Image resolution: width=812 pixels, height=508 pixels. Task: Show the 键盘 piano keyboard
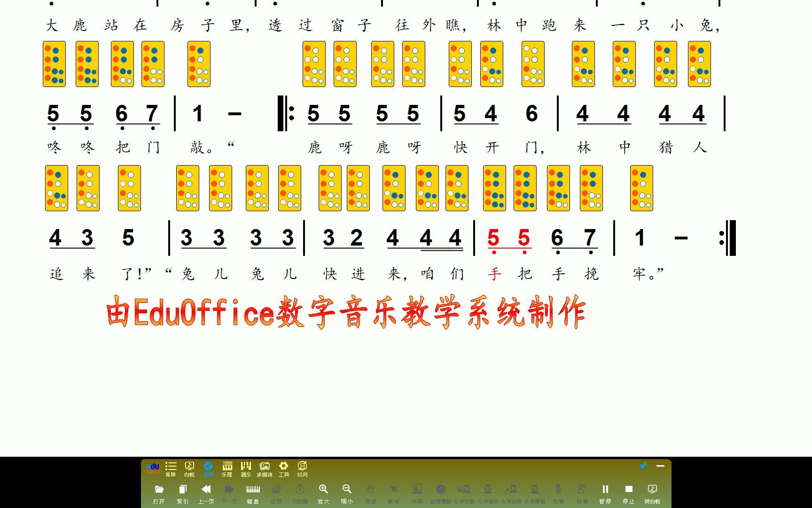253,494
